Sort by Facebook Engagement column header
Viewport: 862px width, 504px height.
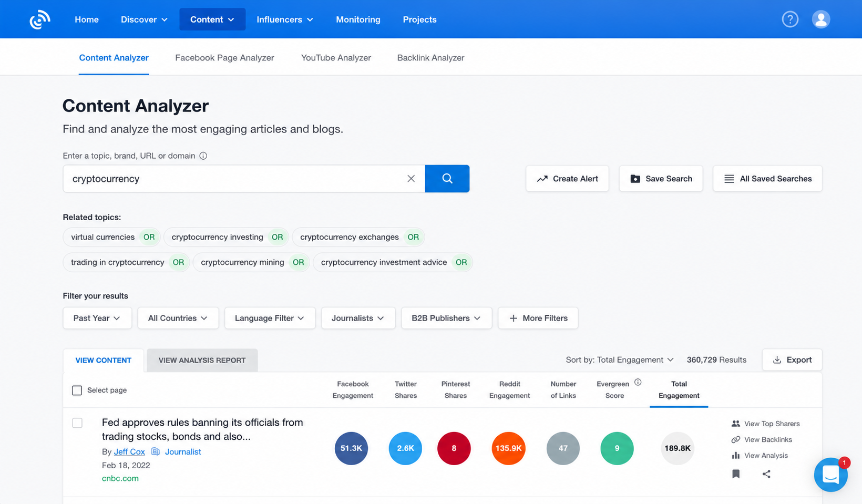pyautogui.click(x=353, y=390)
